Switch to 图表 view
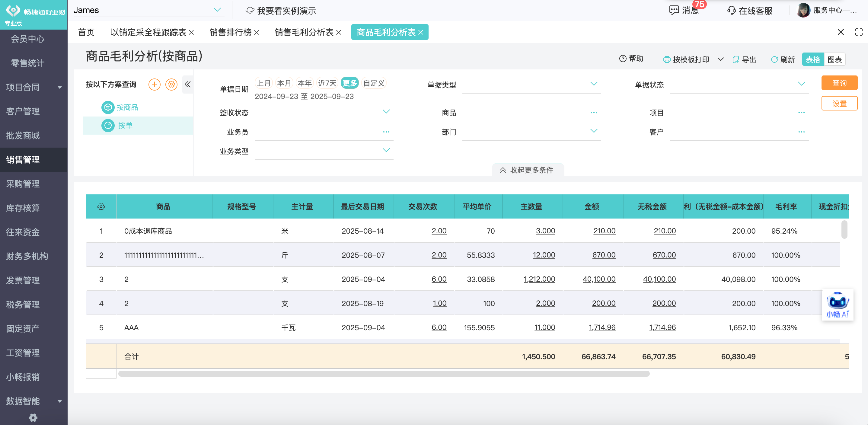This screenshot has width=868, height=425. pyautogui.click(x=834, y=59)
